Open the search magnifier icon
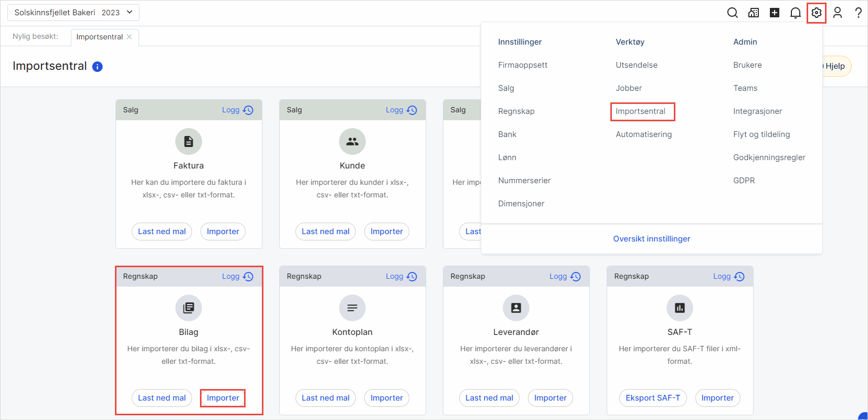868x420 pixels. coord(732,13)
